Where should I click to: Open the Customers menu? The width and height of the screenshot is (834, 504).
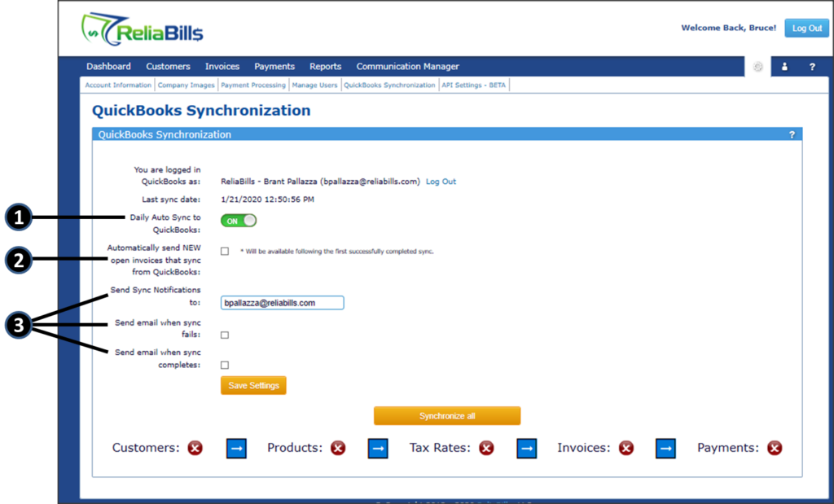click(168, 67)
